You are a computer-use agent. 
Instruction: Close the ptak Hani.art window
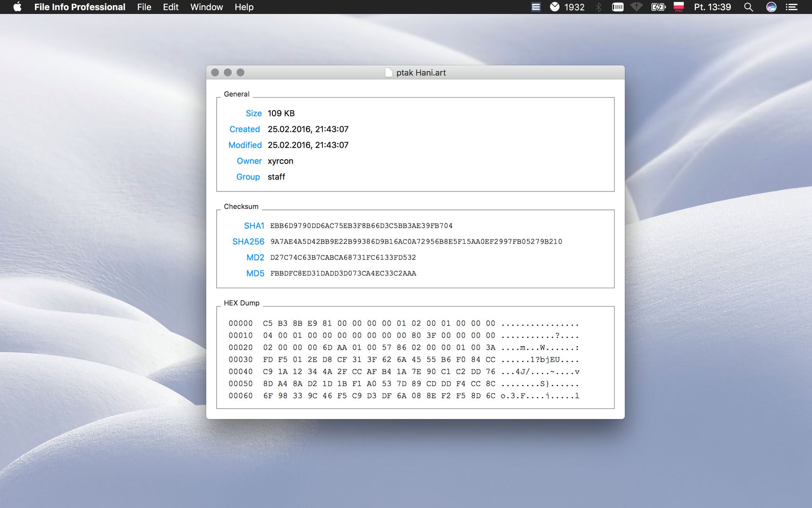pyautogui.click(x=215, y=72)
